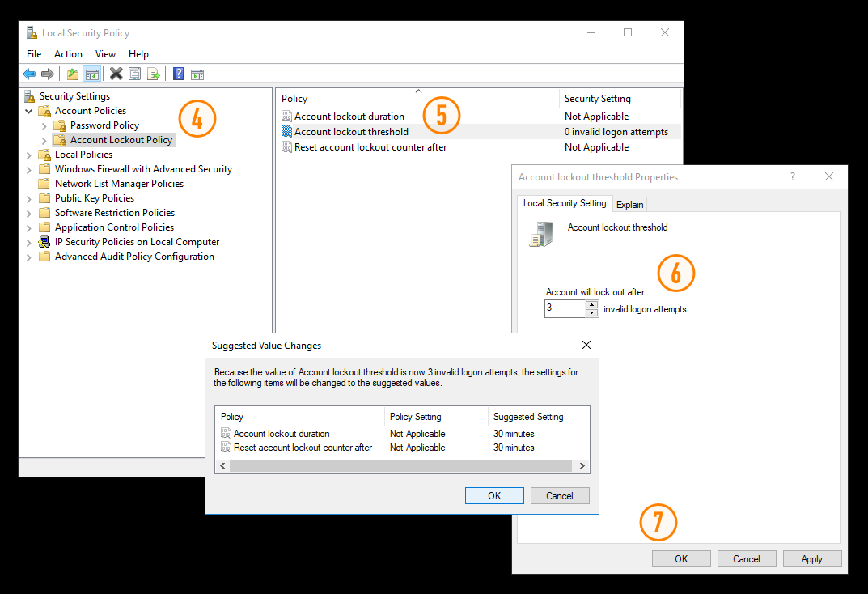Open the Action menu
The height and width of the screenshot is (594, 868).
[68, 54]
